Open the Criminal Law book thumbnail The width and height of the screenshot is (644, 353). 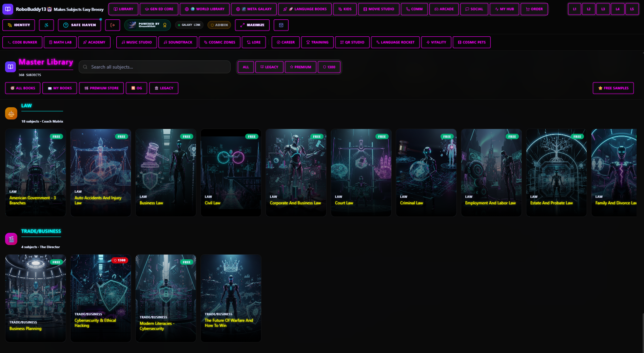tap(426, 173)
